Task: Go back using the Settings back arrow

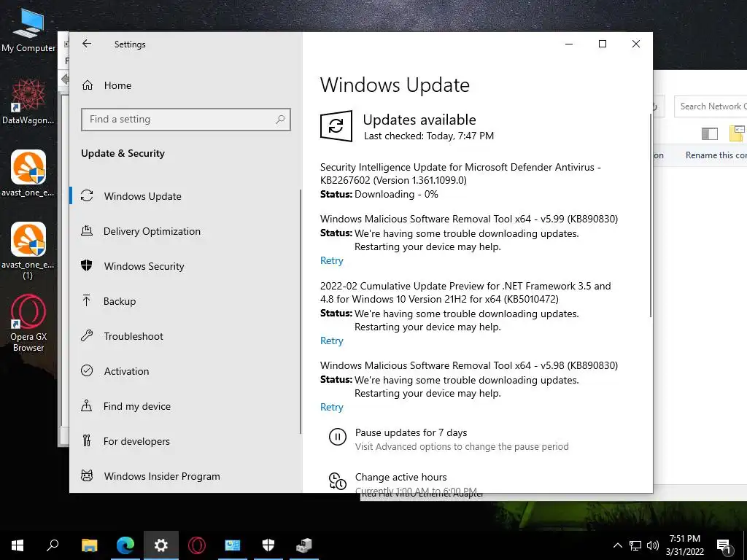Action: 87,44
